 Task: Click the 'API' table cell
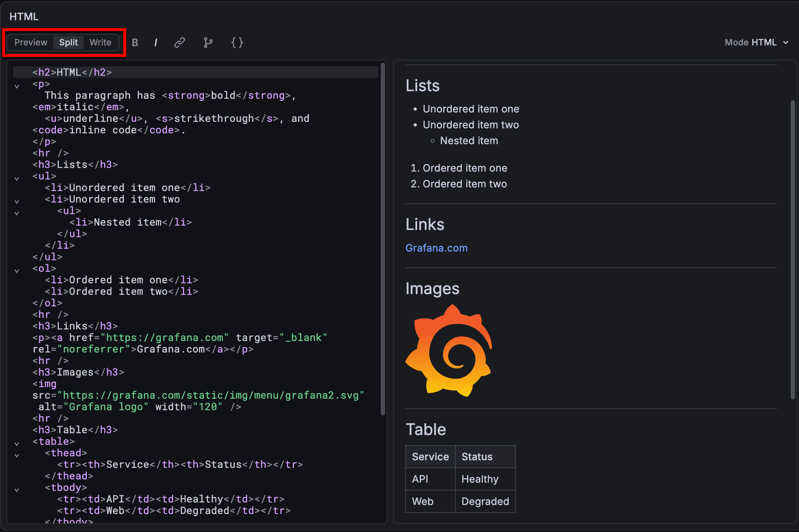431,479
